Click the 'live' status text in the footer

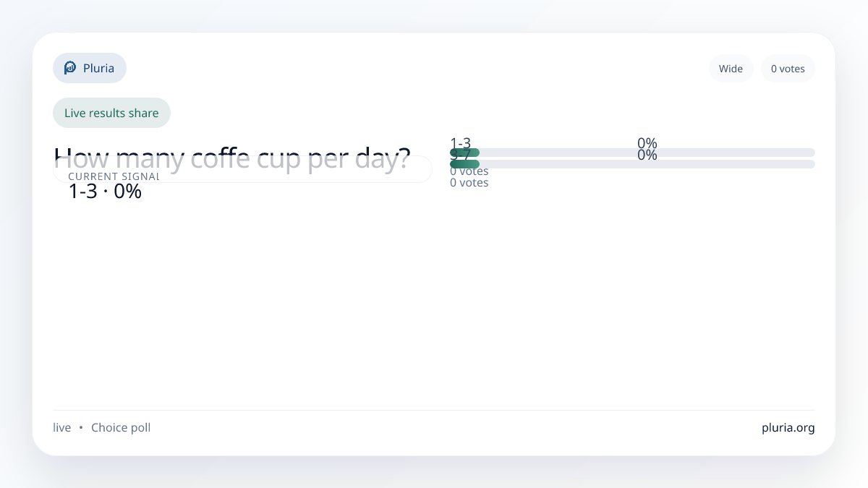62,427
